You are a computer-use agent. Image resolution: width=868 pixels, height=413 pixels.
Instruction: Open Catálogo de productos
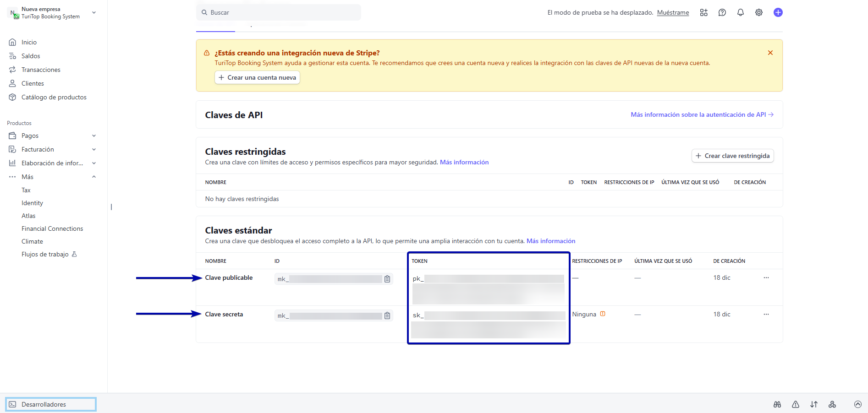point(54,97)
